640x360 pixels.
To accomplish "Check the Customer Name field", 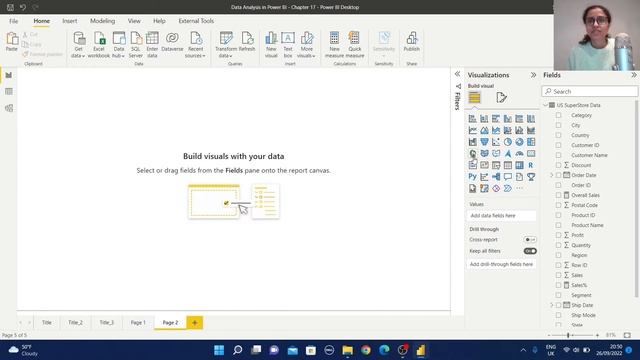I will pyautogui.click(x=558, y=155).
